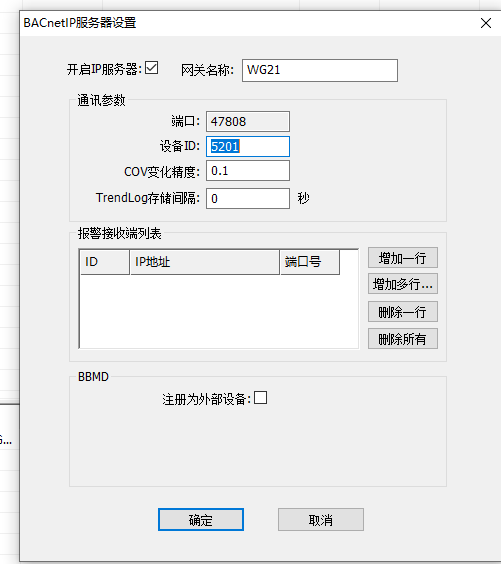Image resolution: width=501 pixels, height=564 pixels.
Task: Click the COV变化精度 input box
Action: tap(248, 170)
